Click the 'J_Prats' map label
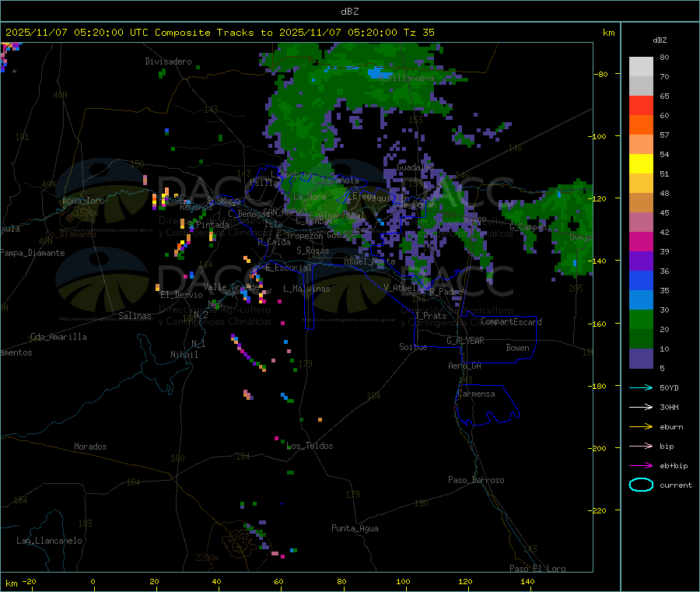Screen dimensions: 700x592 pos(431,316)
